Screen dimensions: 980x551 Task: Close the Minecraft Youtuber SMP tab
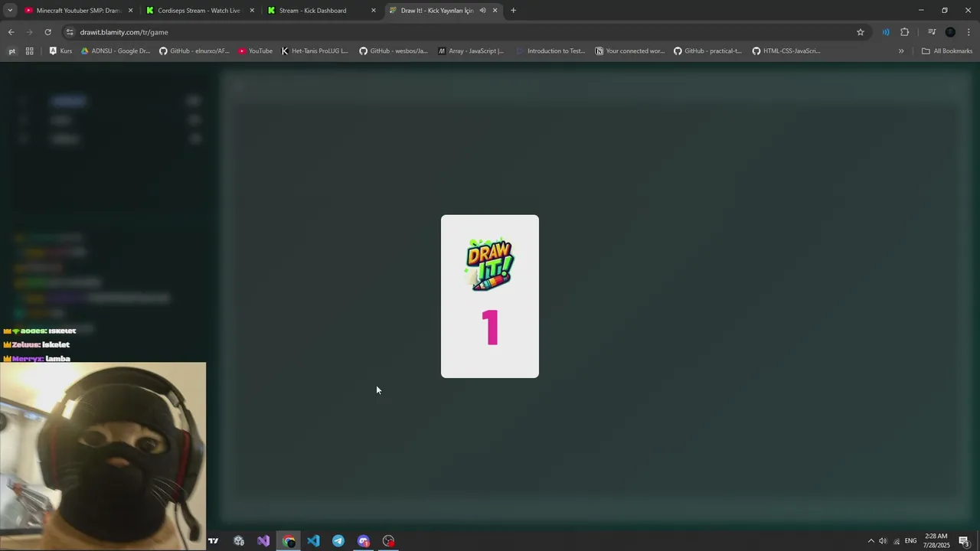[x=130, y=11]
